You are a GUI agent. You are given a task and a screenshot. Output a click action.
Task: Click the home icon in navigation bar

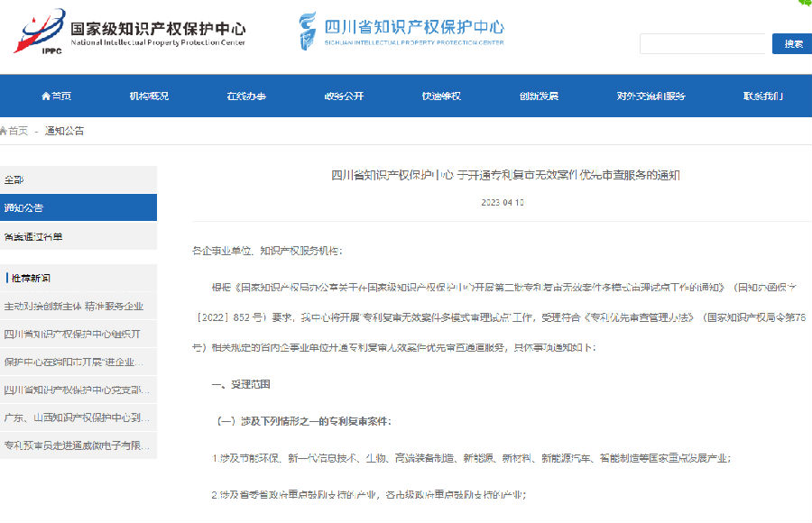(46, 96)
